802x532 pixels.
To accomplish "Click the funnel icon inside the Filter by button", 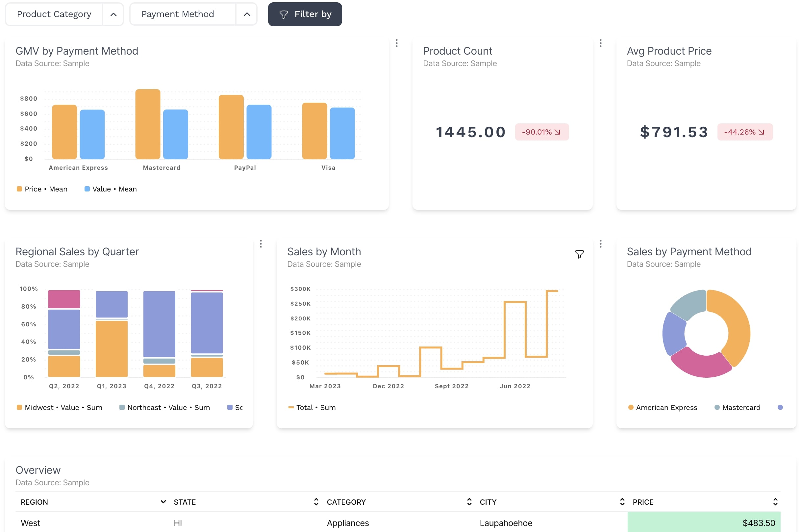I will [284, 14].
